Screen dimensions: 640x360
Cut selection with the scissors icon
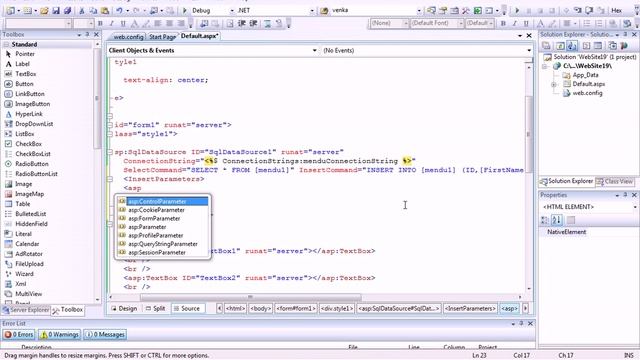tap(82, 10)
